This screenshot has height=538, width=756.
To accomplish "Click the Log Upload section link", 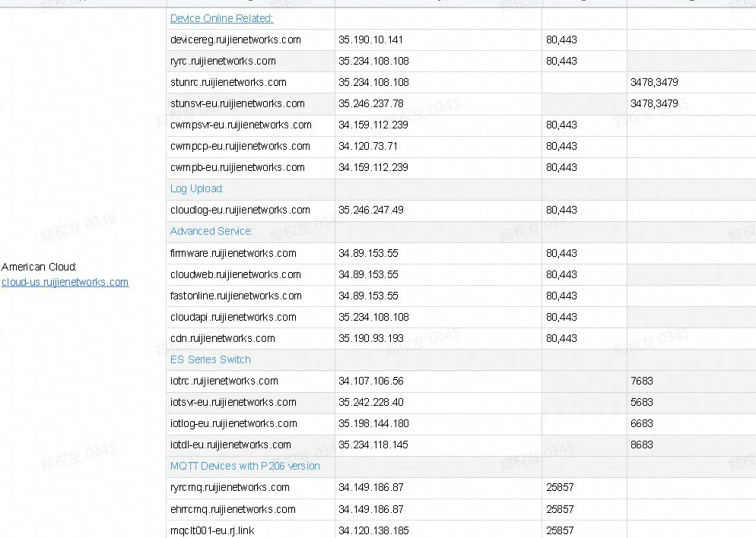I will point(196,188).
